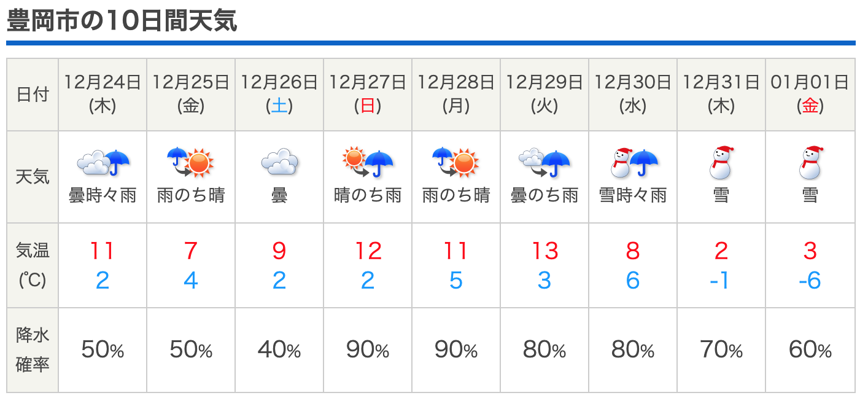
Task: Click the 90% precipitation on 12月27日
Action: click(x=368, y=350)
